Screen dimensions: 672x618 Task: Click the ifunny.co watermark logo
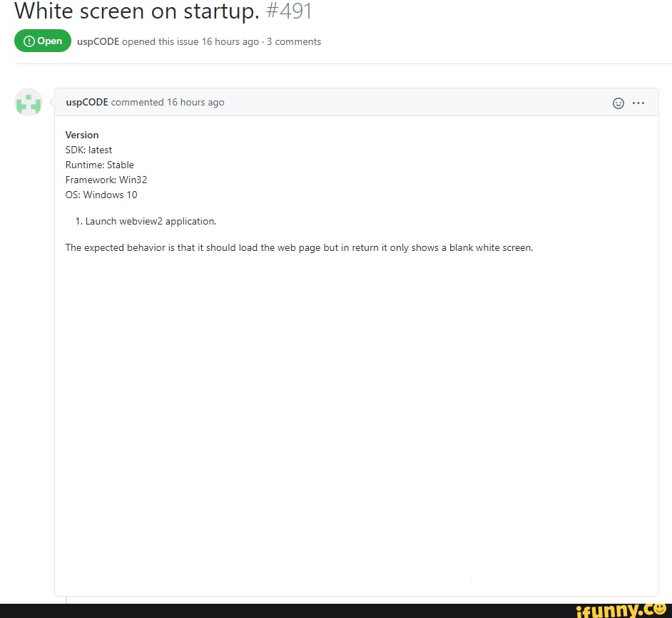pyautogui.click(x=621, y=610)
